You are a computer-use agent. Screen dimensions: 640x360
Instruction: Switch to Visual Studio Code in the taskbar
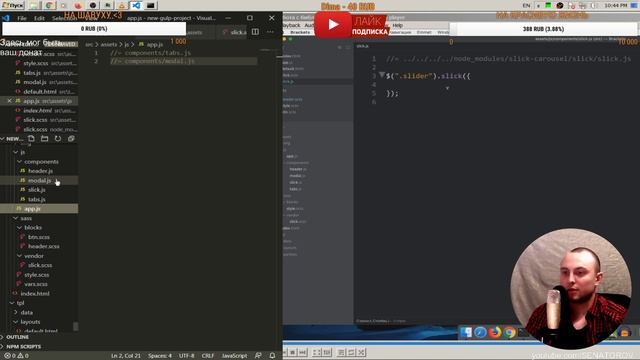136,5
